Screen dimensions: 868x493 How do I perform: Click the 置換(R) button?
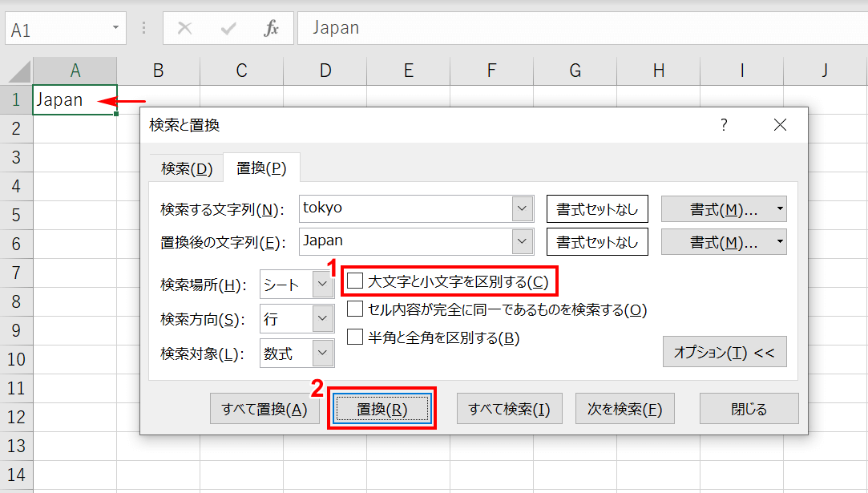click(382, 409)
